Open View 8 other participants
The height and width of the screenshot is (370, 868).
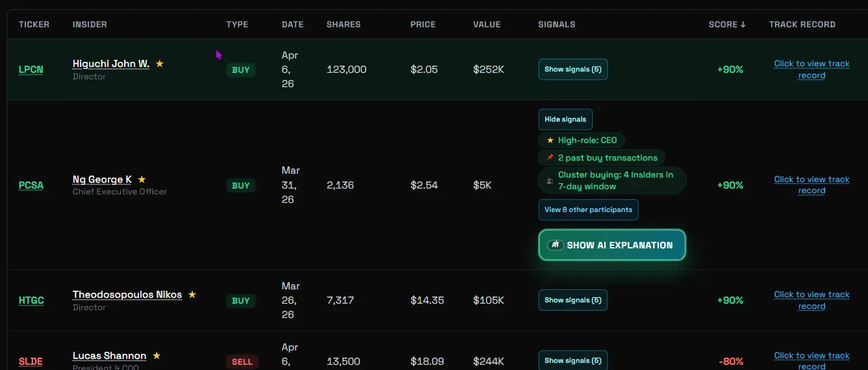tap(589, 210)
